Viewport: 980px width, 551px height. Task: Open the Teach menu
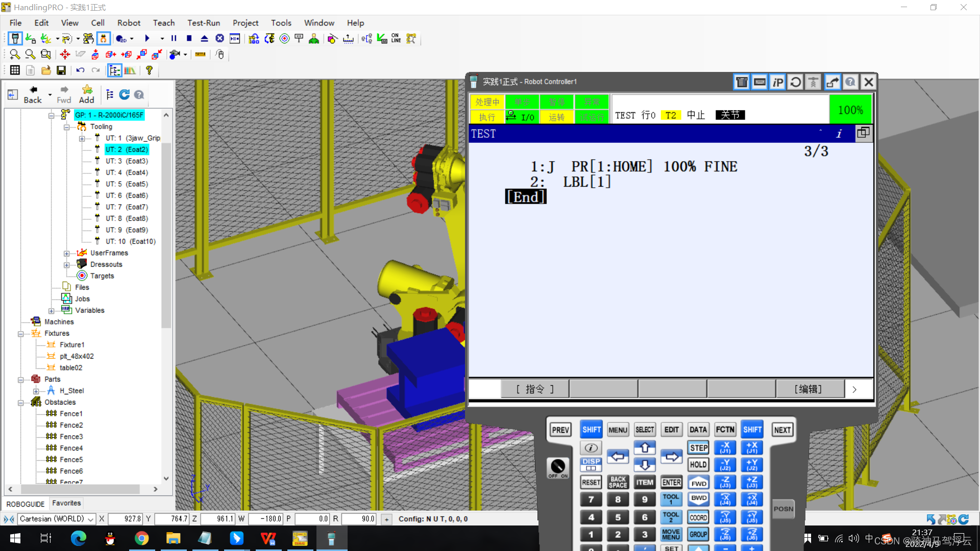[x=164, y=23]
